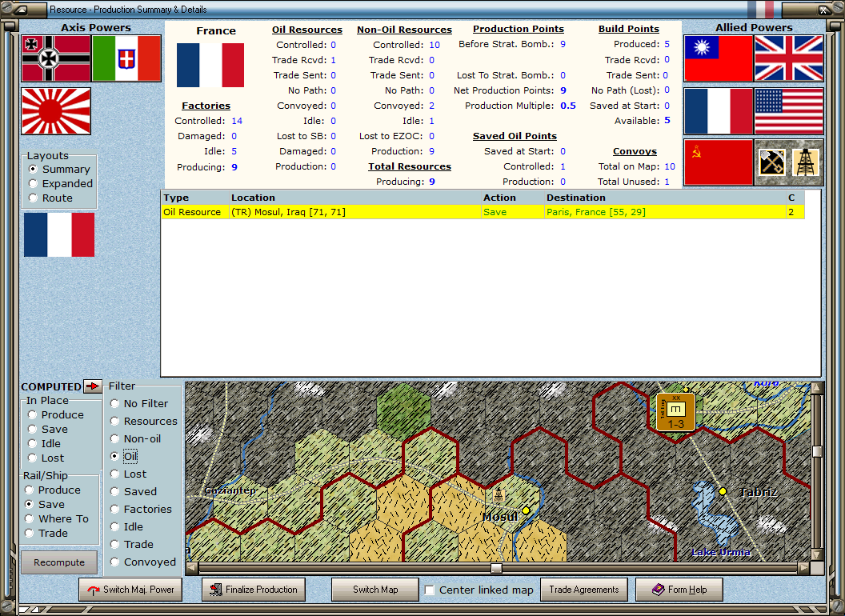845x616 pixels.
Task: Click the Chinese flag icon
Action: tap(719, 59)
